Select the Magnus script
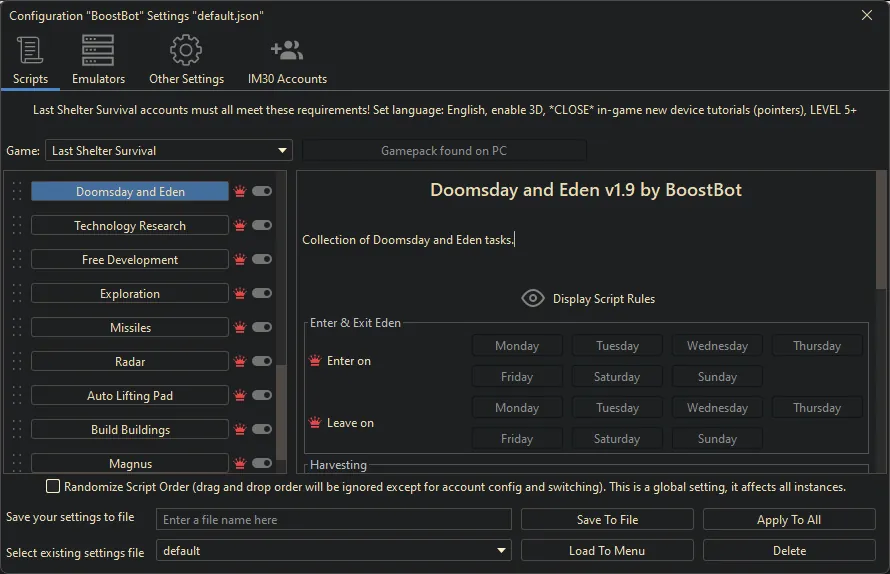 (130, 463)
